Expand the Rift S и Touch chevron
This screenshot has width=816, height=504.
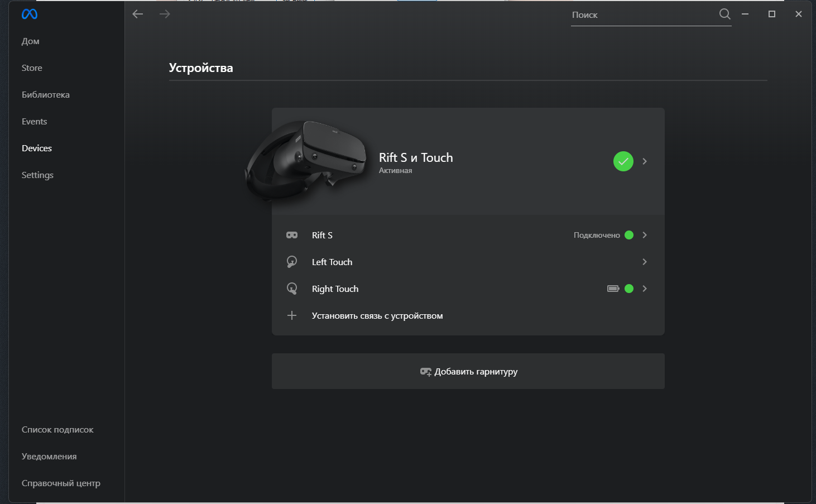point(645,161)
